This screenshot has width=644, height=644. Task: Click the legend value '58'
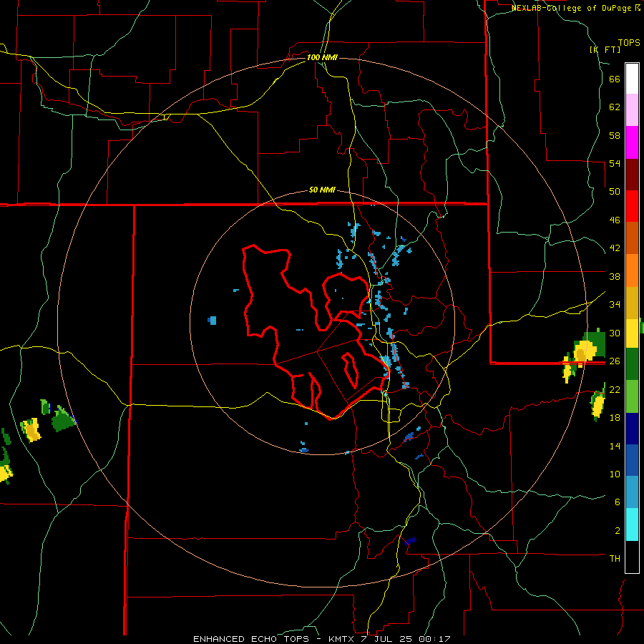615,135
